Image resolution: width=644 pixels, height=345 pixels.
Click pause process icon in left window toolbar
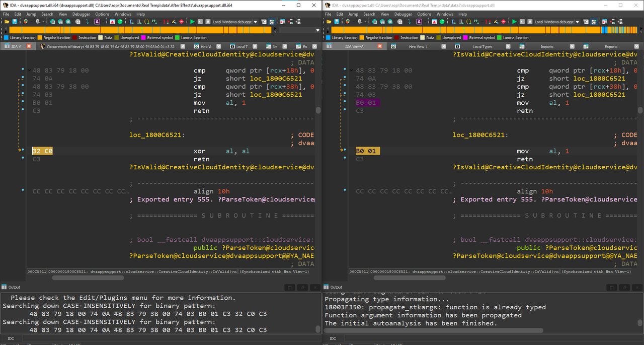pos(200,22)
